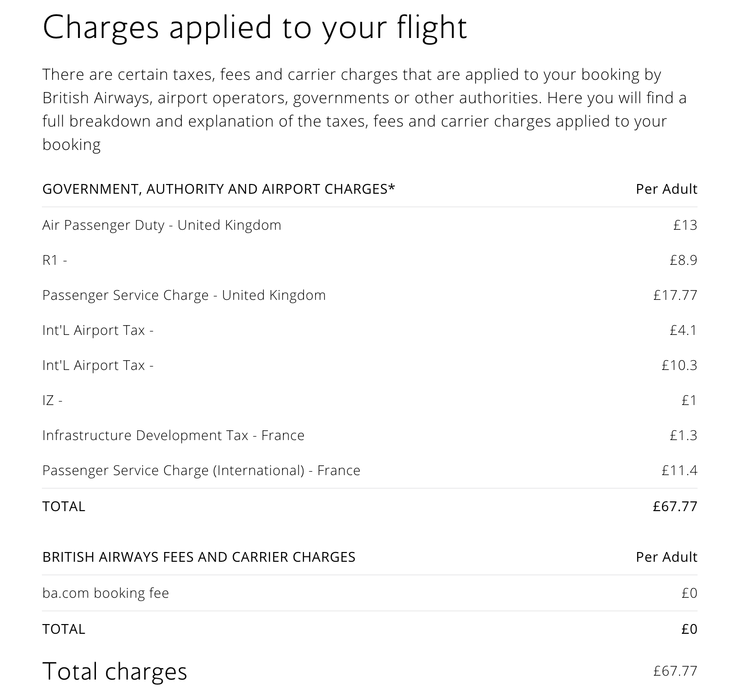Select the Air Passenger Duty - United Kingdom row

coord(370,225)
